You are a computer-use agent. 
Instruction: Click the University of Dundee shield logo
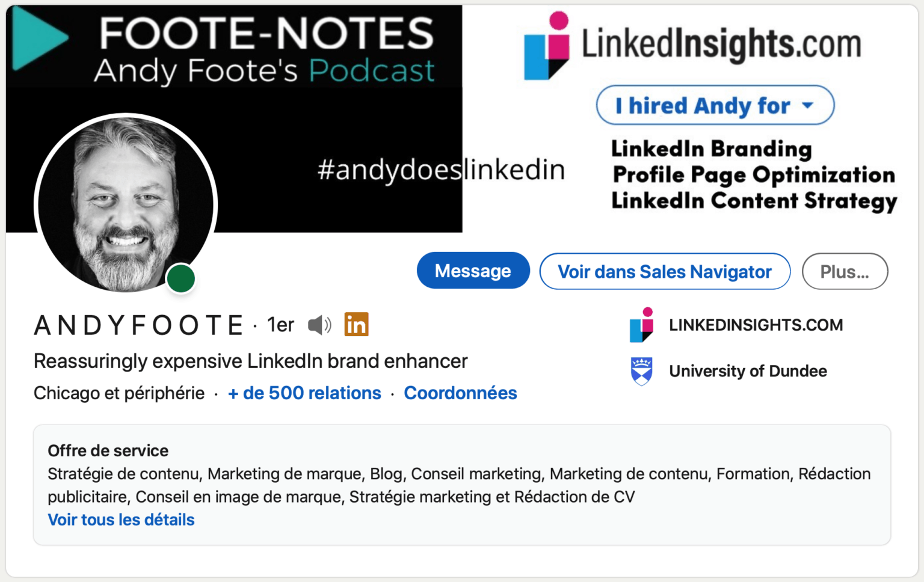click(x=641, y=371)
